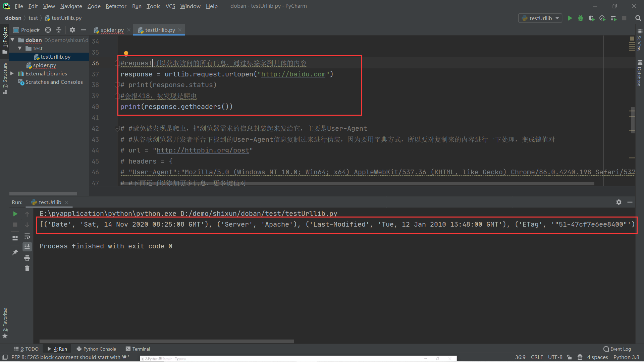Click the intention lightbulb in editor
Screen dimensions: 644x362
[x=126, y=53]
